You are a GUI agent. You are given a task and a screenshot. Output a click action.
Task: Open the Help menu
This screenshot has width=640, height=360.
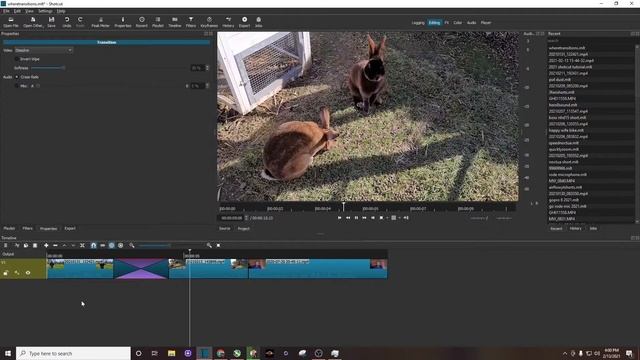[61, 11]
